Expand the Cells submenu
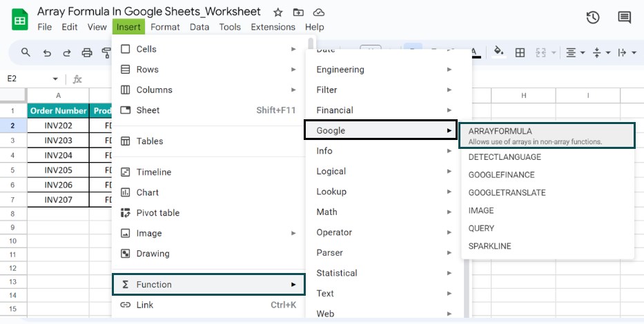 click(x=208, y=49)
